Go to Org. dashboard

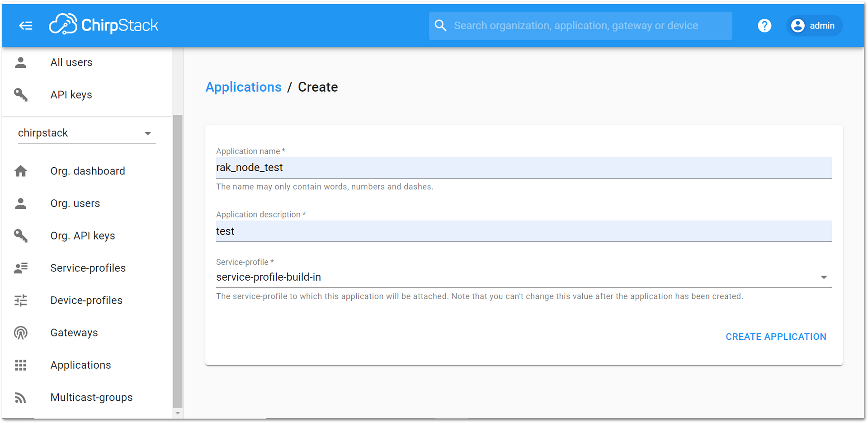click(87, 171)
